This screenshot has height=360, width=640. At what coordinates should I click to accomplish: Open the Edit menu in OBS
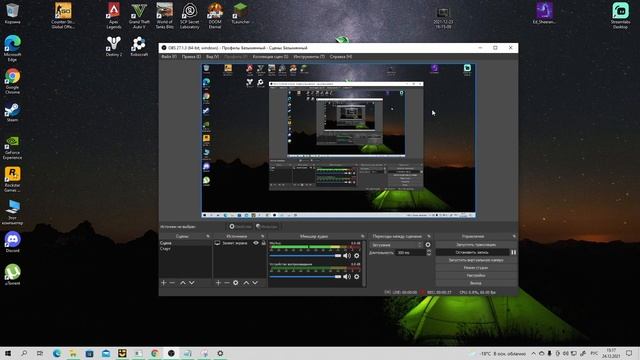[191, 57]
